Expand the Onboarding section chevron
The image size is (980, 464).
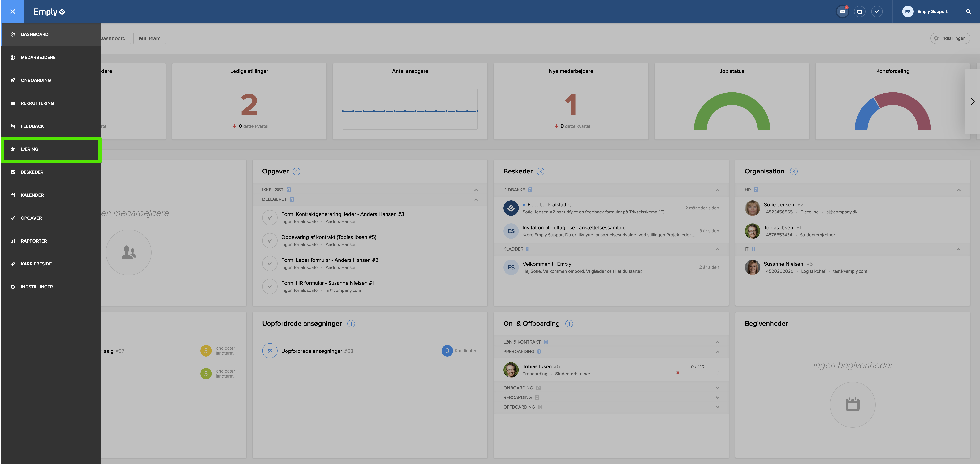coord(717,388)
